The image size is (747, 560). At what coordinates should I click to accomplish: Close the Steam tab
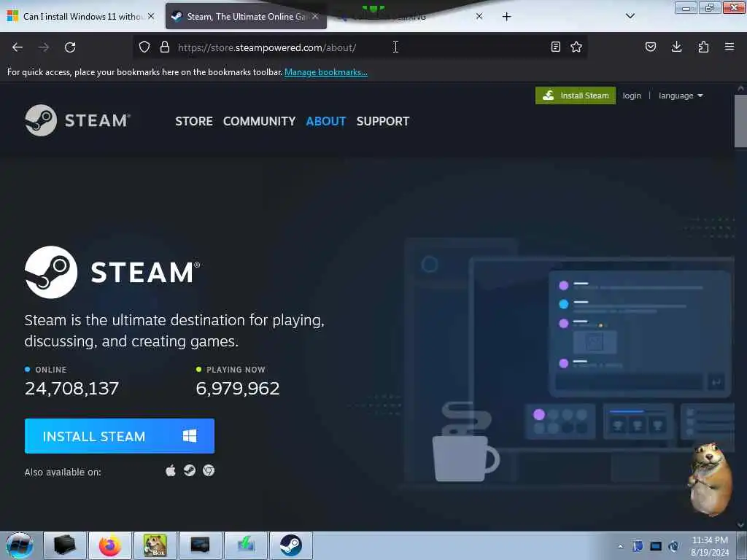315,16
